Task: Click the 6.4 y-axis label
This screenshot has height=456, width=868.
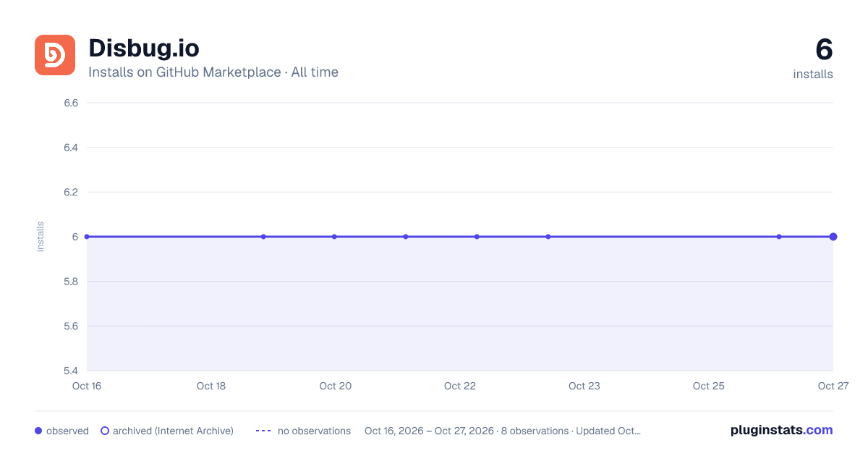Action: click(71, 148)
